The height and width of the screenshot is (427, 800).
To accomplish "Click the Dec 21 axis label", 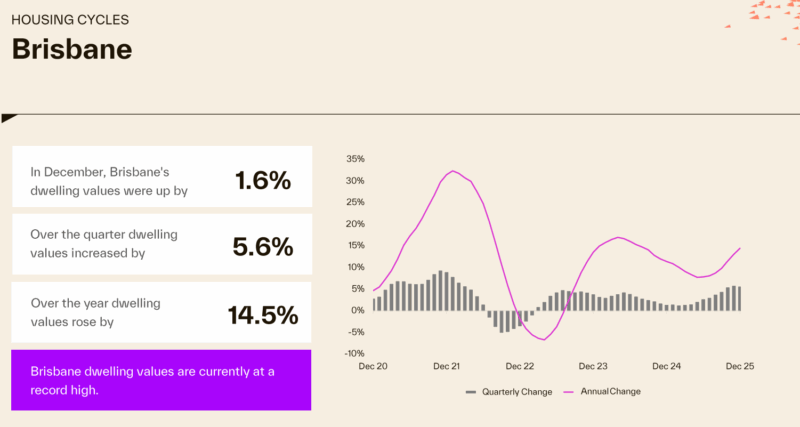I will click(x=448, y=367).
